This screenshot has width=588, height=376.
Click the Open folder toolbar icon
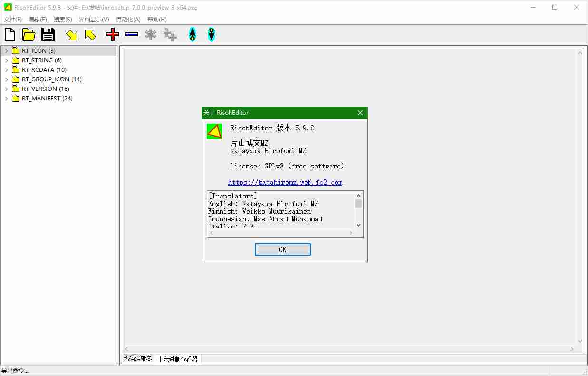click(x=29, y=34)
